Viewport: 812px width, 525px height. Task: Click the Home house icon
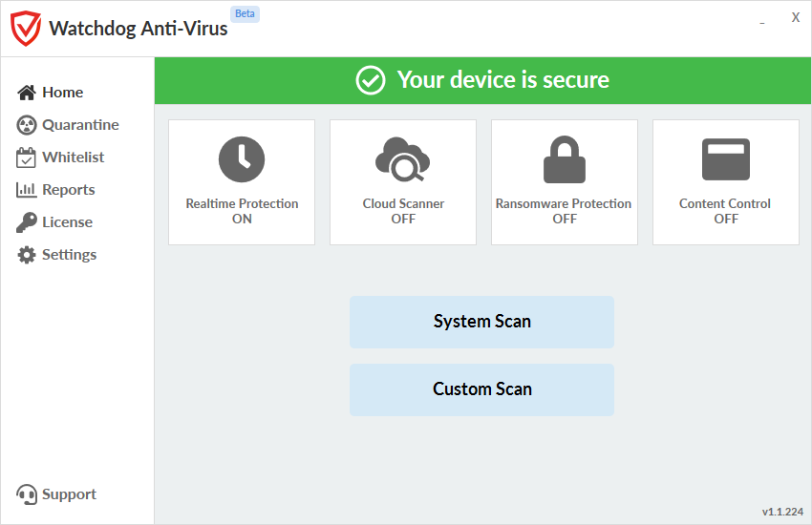pyautogui.click(x=27, y=93)
